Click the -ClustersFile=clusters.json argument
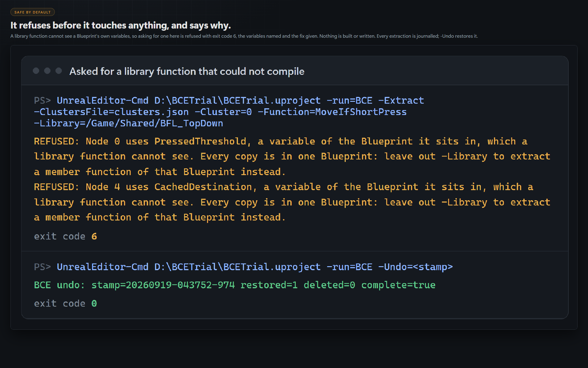The width and height of the screenshot is (588, 368). tap(111, 112)
